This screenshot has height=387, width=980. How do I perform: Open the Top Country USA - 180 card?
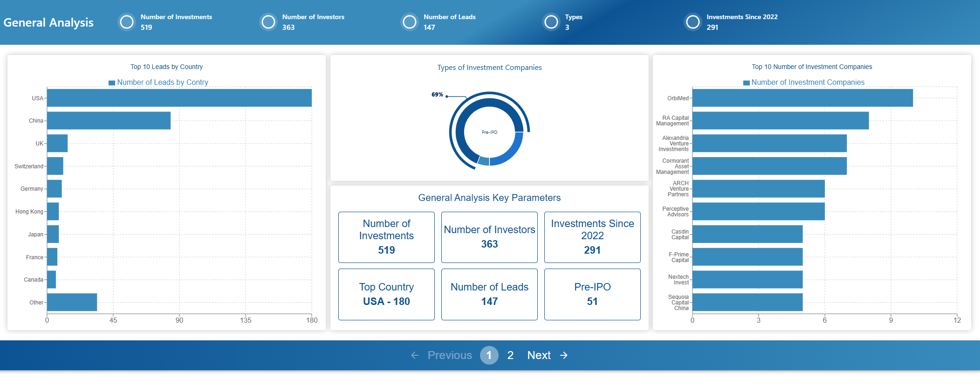click(x=386, y=294)
